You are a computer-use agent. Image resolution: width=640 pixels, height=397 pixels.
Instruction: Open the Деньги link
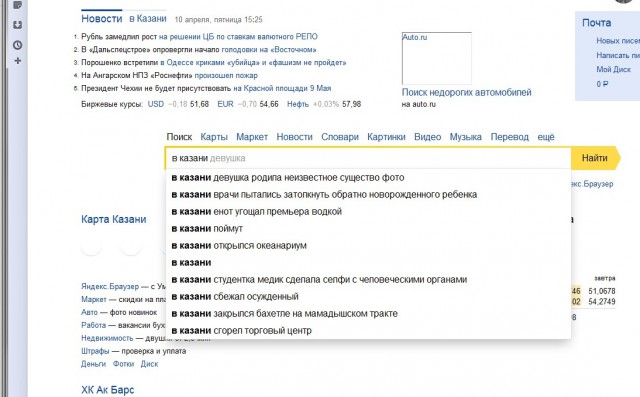[x=93, y=364]
